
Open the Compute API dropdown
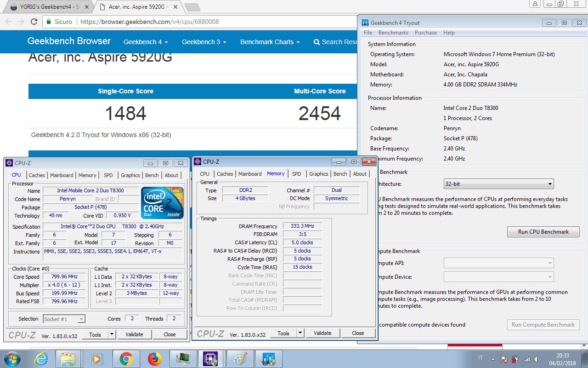point(498,263)
